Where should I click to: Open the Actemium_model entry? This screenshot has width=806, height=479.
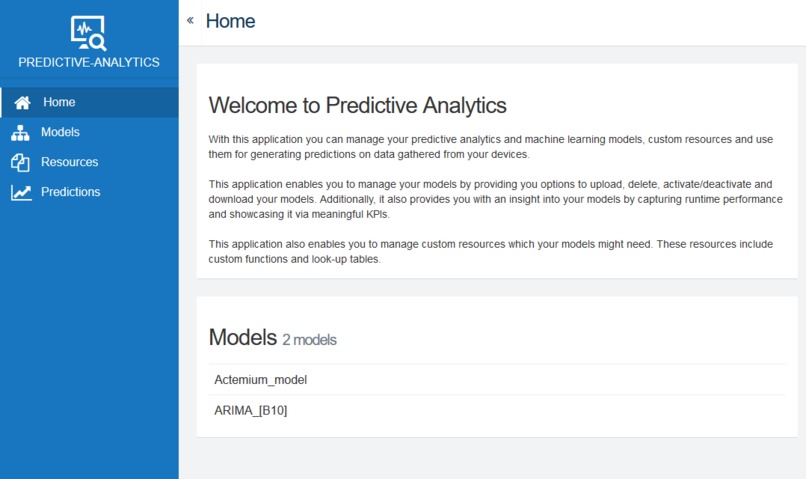pyautogui.click(x=260, y=380)
